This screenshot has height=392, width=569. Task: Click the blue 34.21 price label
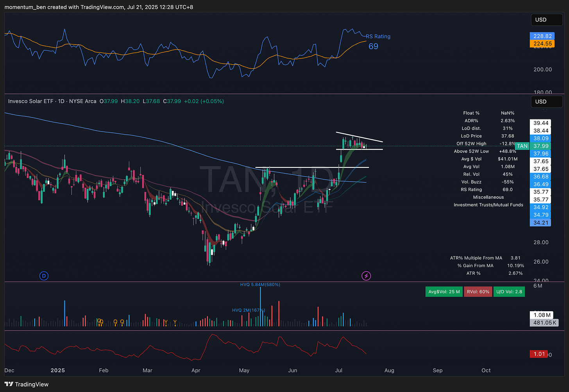pyautogui.click(x=541, y=223)
